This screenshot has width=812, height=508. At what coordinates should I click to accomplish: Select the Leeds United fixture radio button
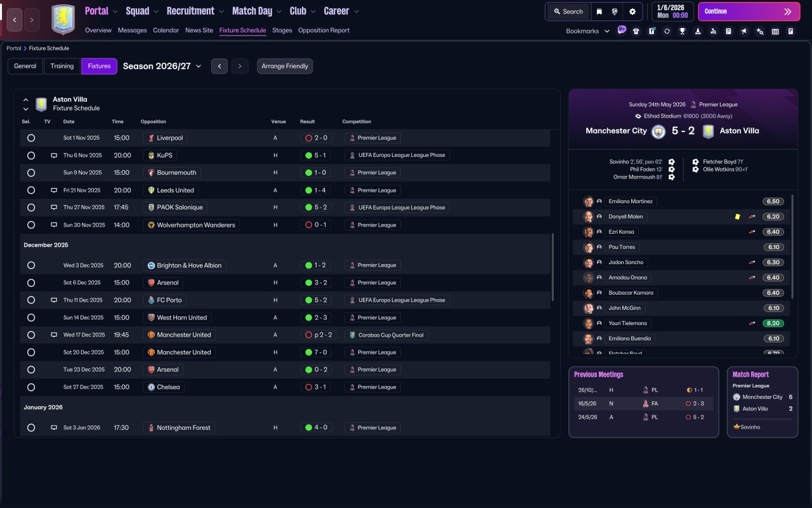click(31, 190)
